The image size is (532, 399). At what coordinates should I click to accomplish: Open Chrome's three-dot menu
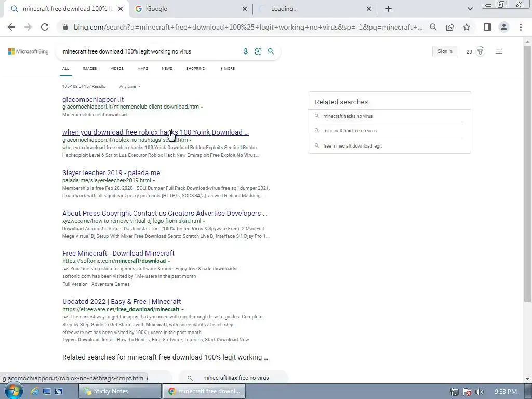521,27
